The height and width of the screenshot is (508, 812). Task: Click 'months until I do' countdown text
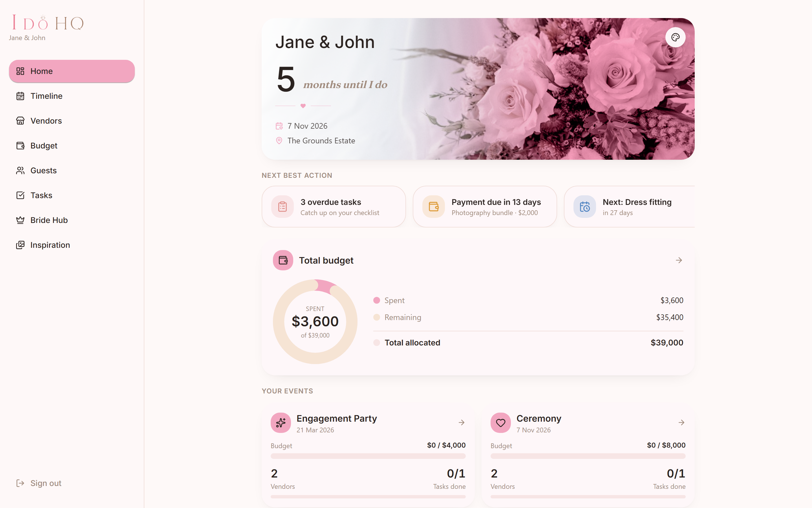point(345,85)
